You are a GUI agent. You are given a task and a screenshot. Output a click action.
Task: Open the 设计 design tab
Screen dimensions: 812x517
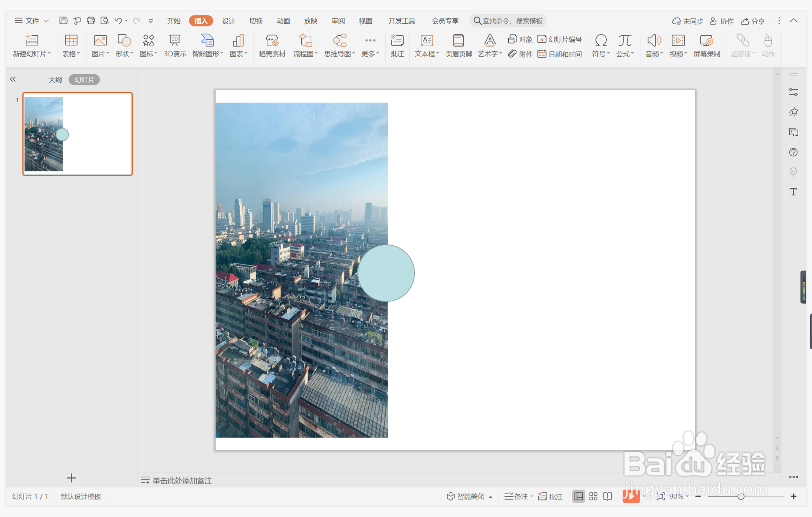(x=228, y=21)
